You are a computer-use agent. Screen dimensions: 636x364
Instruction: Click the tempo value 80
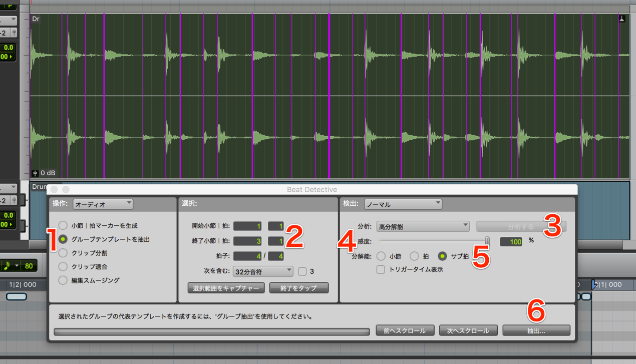29,266
